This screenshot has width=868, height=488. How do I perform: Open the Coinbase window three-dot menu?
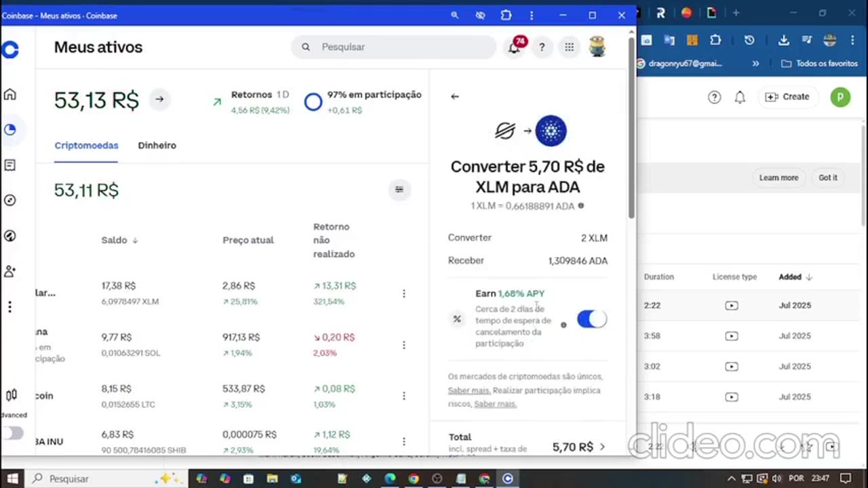click(532, 15)
